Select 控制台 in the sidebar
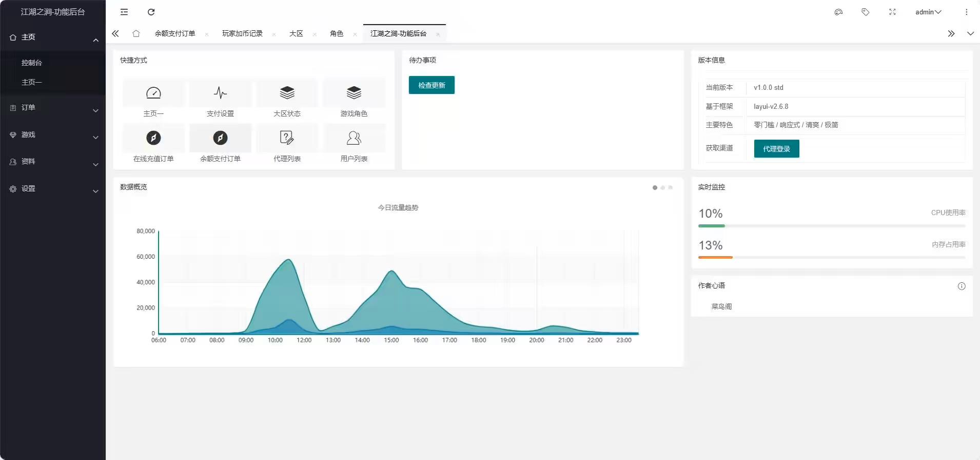The image size is (980, 460). coord(32,63)
